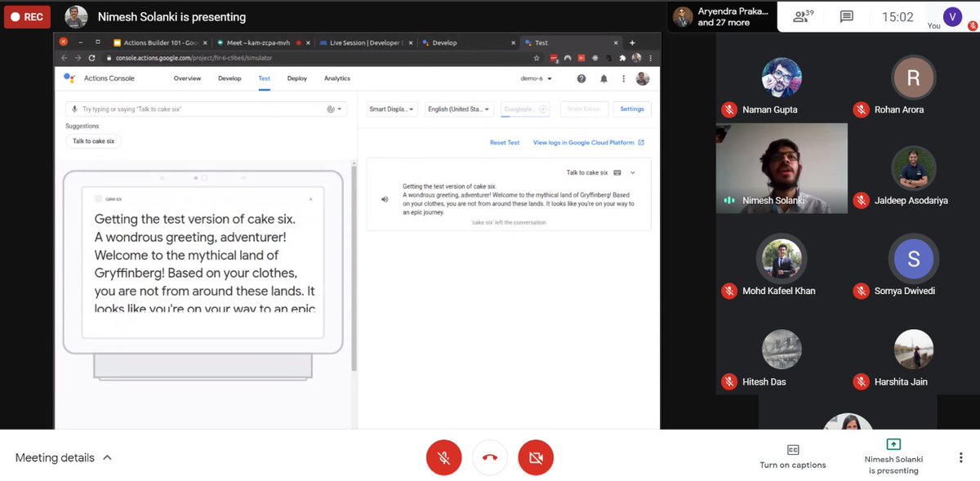The image size is (980, 481).
Task: Turn the camera back on
Action: pyautogui.click(x=536, y=458)
